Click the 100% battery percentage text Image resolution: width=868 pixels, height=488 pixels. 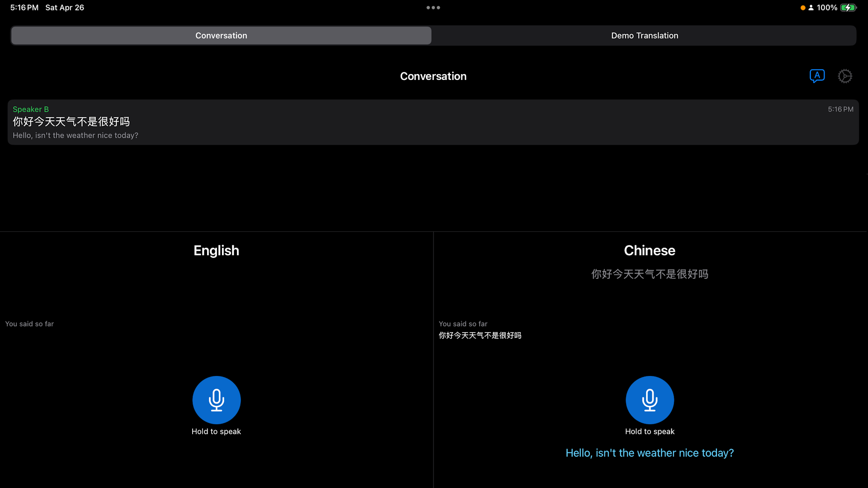point(827,8)
